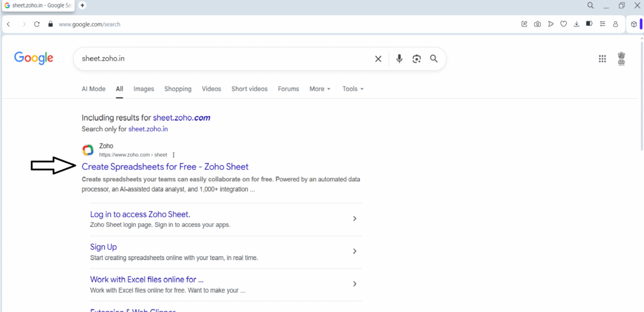Open Create Spreadsheets for Free result
This screenshot has width=644, height=312.
coord(165,167)
